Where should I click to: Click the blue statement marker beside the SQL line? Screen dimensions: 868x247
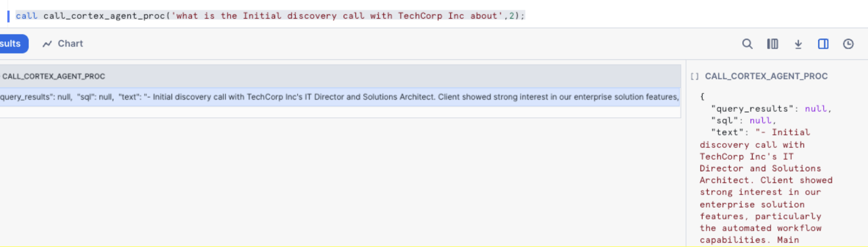pos(8,16)
